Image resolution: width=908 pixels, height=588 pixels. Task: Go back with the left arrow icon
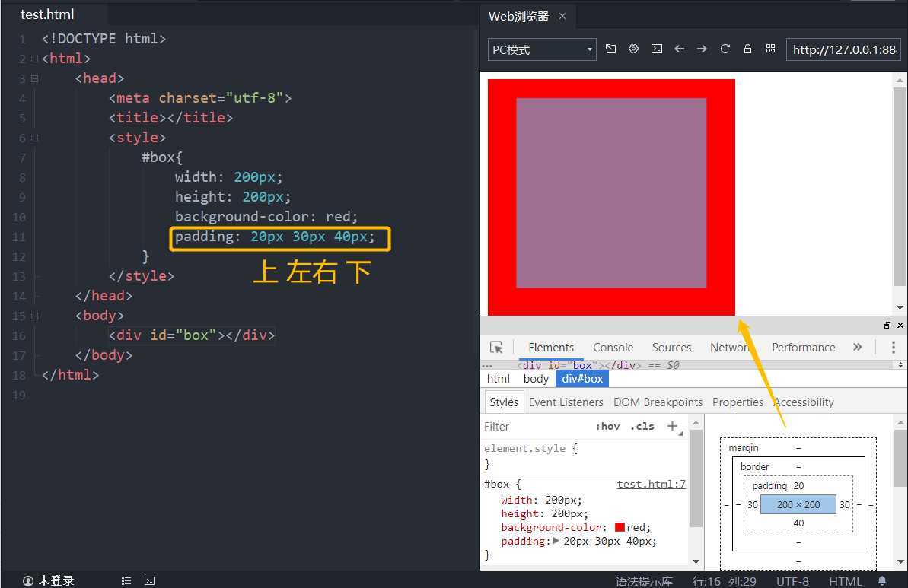pyautogui.click(x=679, y=49)
